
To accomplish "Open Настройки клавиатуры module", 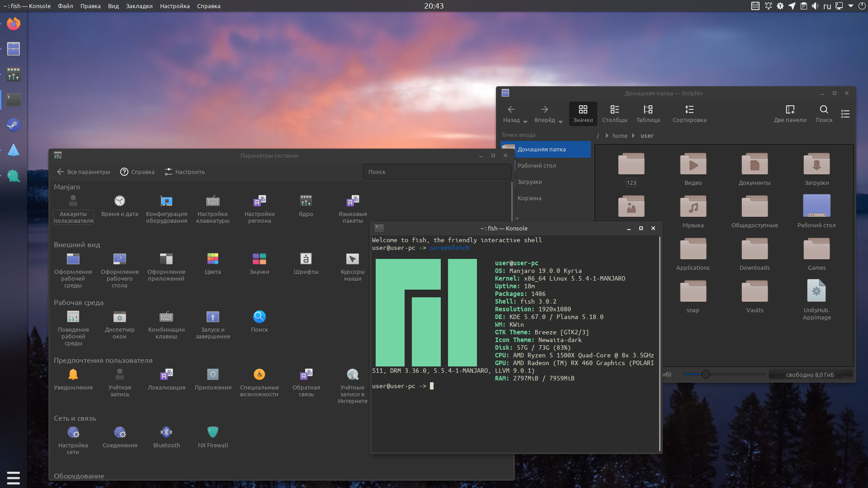I will (213, 209).
